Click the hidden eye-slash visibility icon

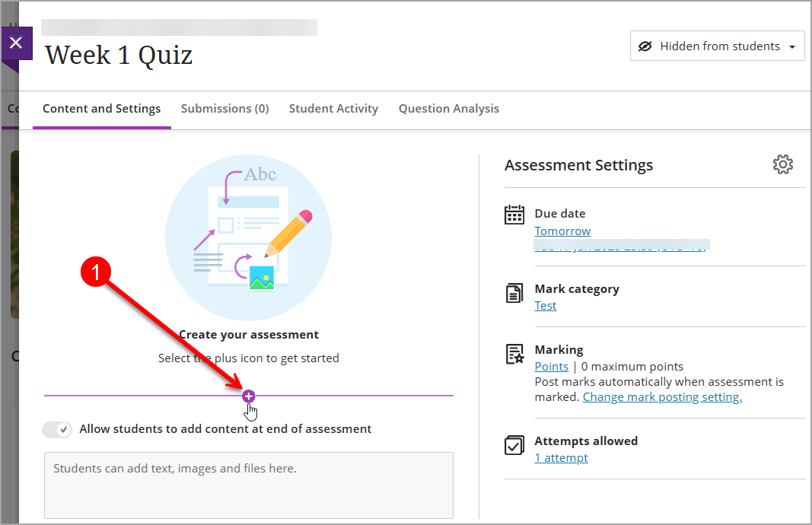click(645, 46)
